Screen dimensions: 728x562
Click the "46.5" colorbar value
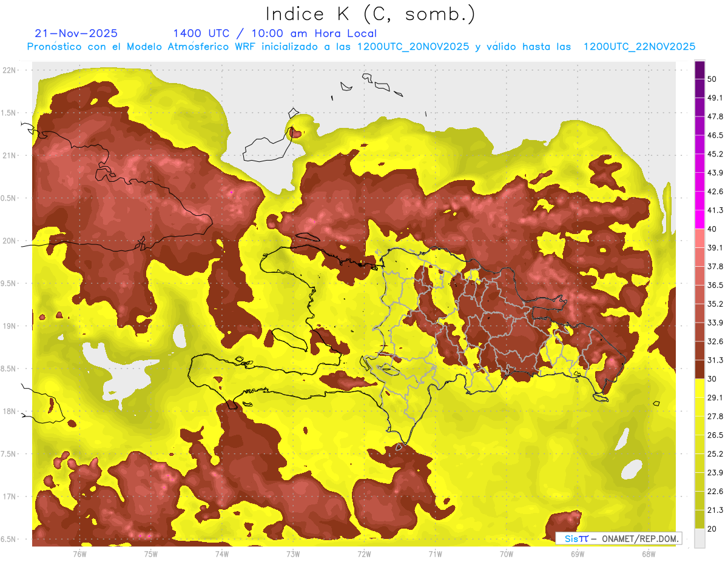(715, 136)
